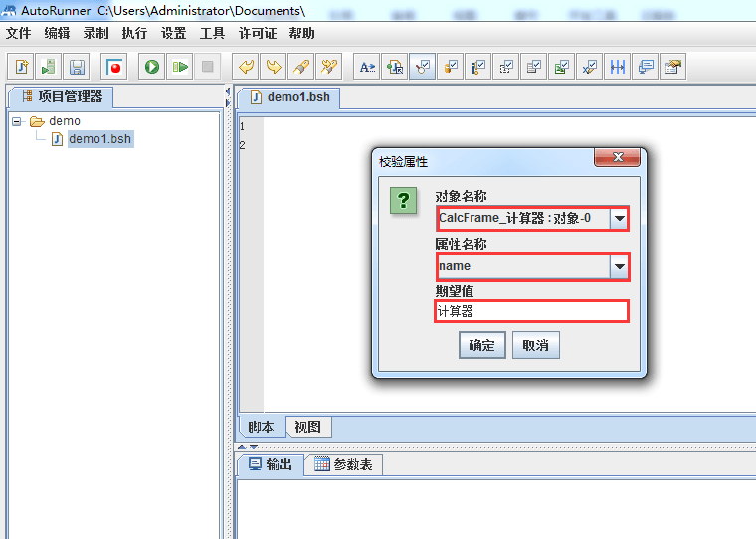
Task: Select the demo project folder
Action: [x=55, y=121]
